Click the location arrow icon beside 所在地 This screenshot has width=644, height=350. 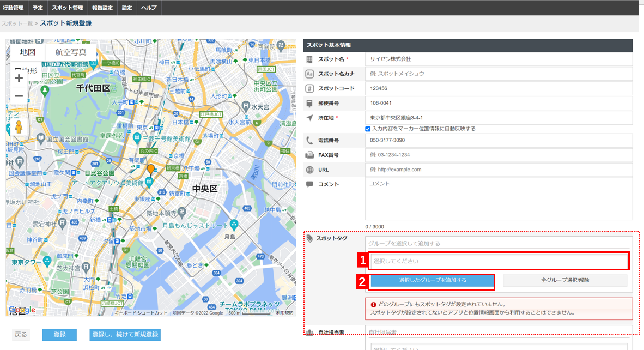click(309, 118)
